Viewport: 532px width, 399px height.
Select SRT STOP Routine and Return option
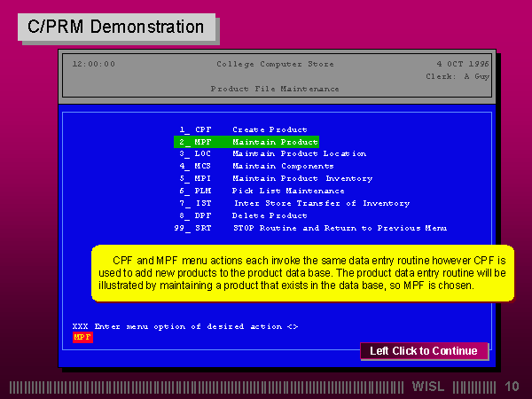point(310,228)
